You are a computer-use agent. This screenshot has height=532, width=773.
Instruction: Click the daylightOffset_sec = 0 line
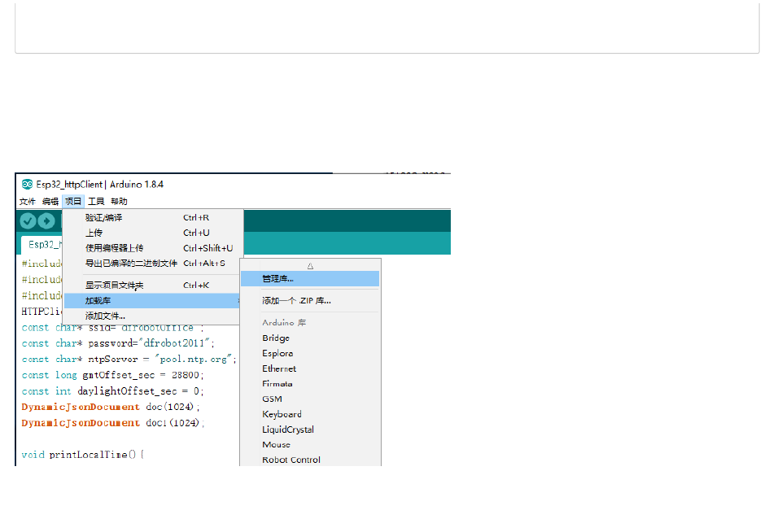click(113, 391)
